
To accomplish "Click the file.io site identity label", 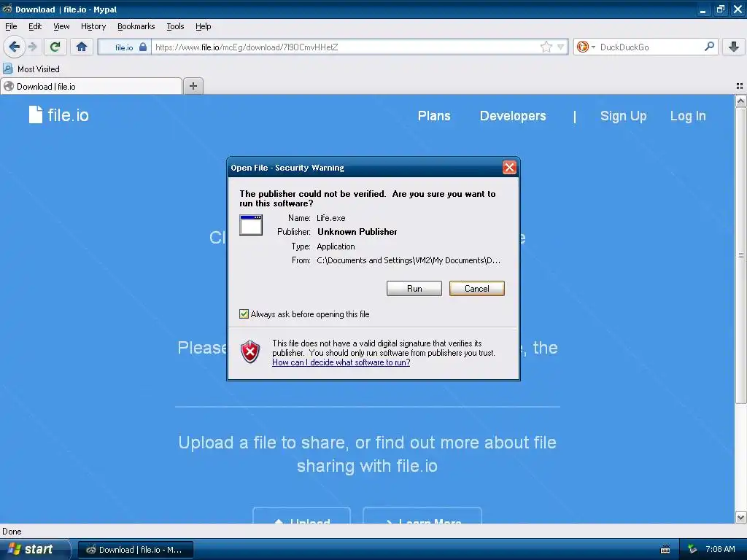I will [x=124, y=47].
